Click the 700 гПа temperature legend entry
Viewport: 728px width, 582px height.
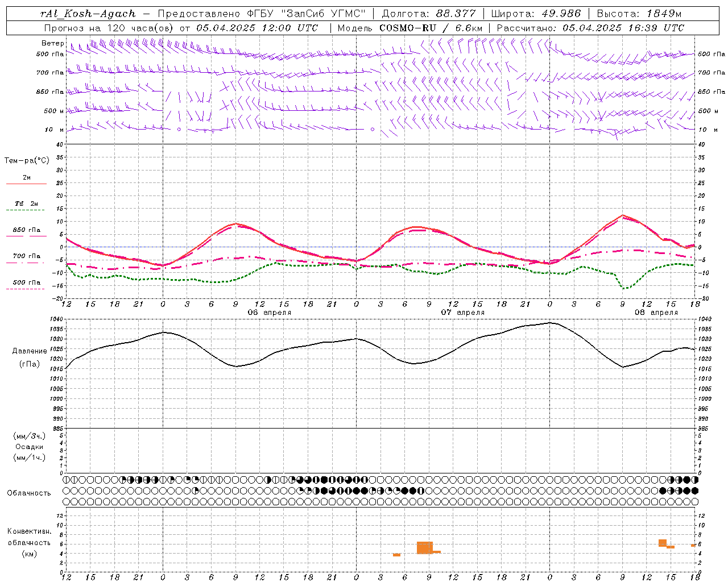27,256
